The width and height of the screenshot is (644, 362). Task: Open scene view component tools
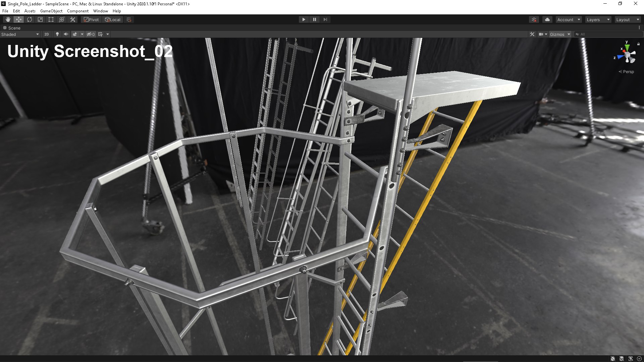point(532,34)
